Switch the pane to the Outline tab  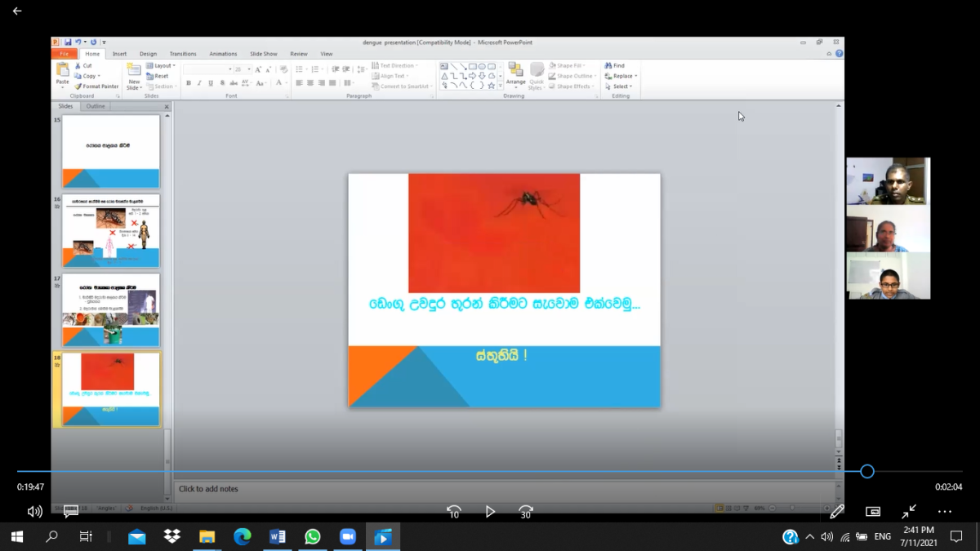coord(96,106)
